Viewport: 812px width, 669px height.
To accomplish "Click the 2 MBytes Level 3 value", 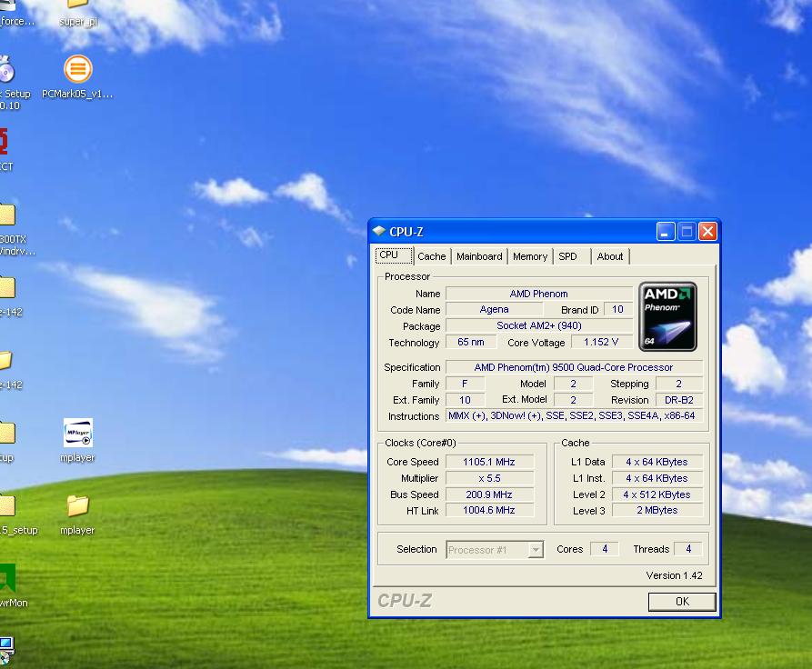I will coord(657,510).
